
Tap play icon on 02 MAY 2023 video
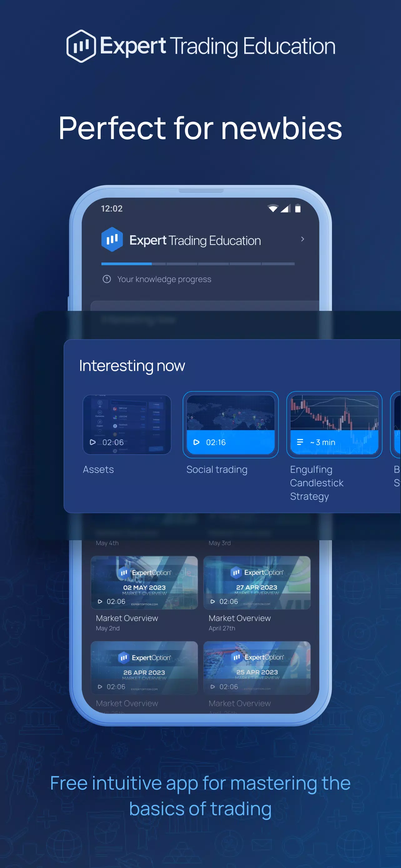100,601
